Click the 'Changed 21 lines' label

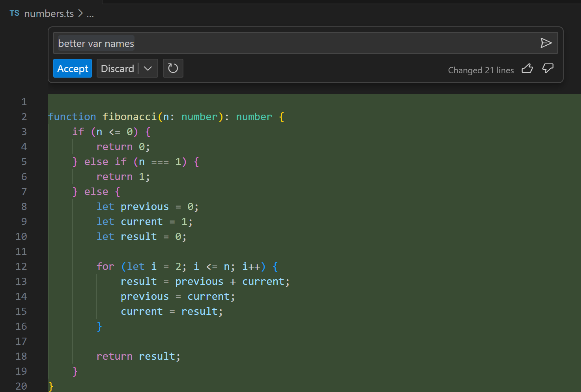(x=480, y=70)
